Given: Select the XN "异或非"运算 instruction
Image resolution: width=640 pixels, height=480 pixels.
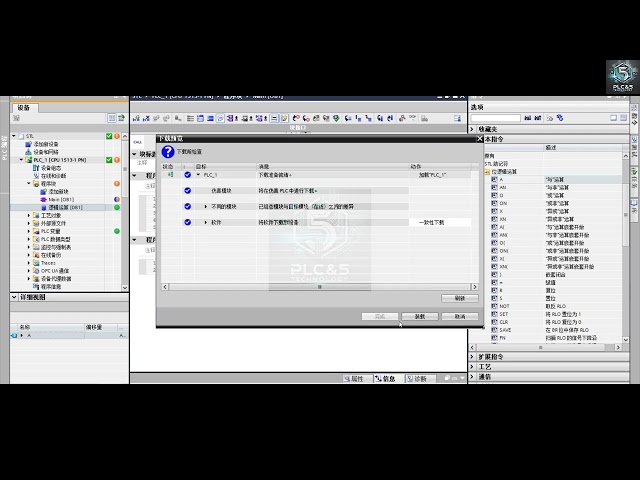Looking at the screenshot, I should click(x=555, y=219).
